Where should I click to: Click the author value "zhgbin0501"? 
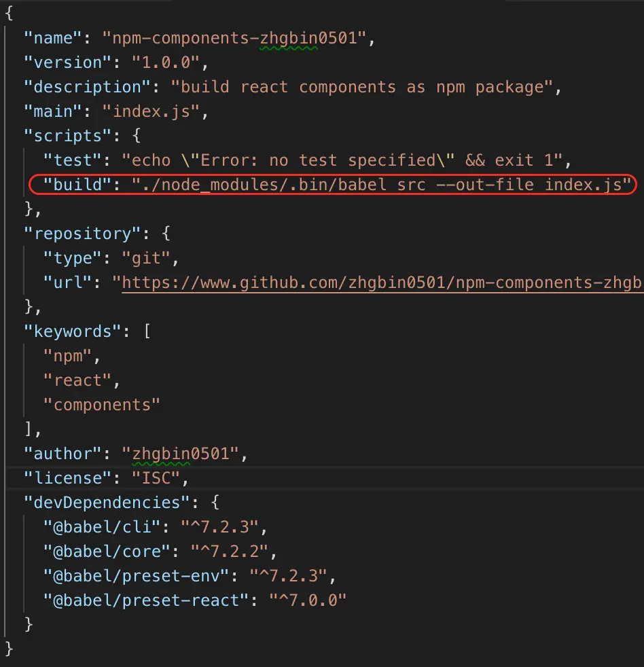pos(180,454)
